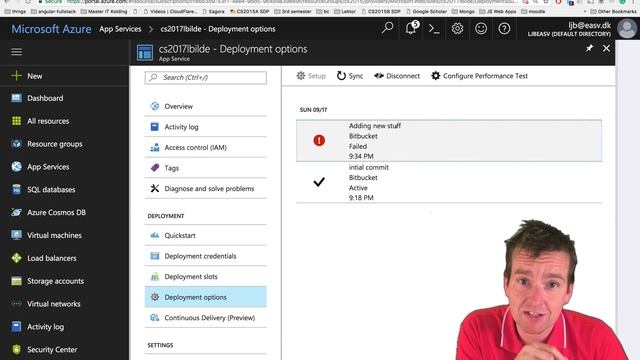Focus the Search (Ctrl+/) box
Viewport: 640px width, 360px height.
click(206, 78)
